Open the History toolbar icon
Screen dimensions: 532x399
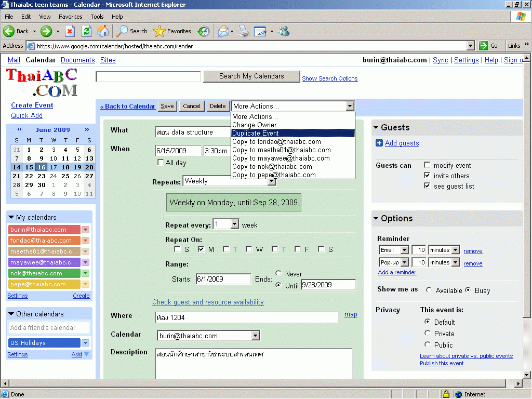point(204,31)
